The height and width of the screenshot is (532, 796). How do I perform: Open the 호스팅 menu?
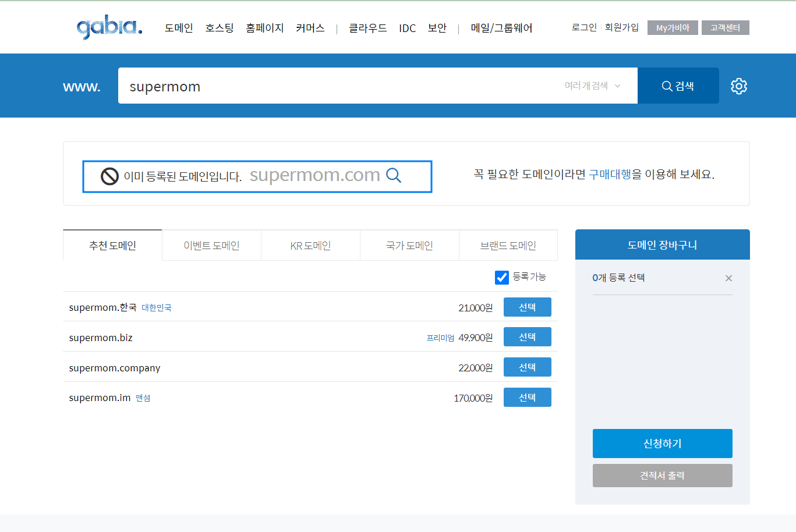[x=220, y=28]
